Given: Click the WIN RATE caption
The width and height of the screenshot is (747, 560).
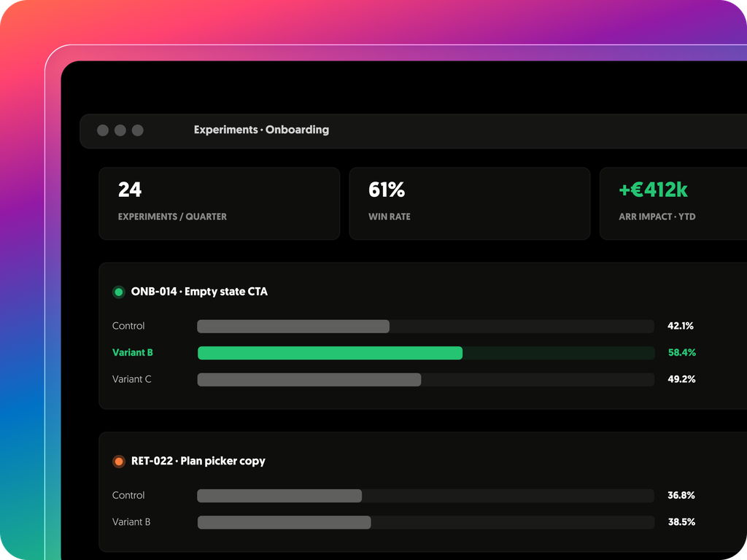Looking at the screenshot, I should 390,217.
